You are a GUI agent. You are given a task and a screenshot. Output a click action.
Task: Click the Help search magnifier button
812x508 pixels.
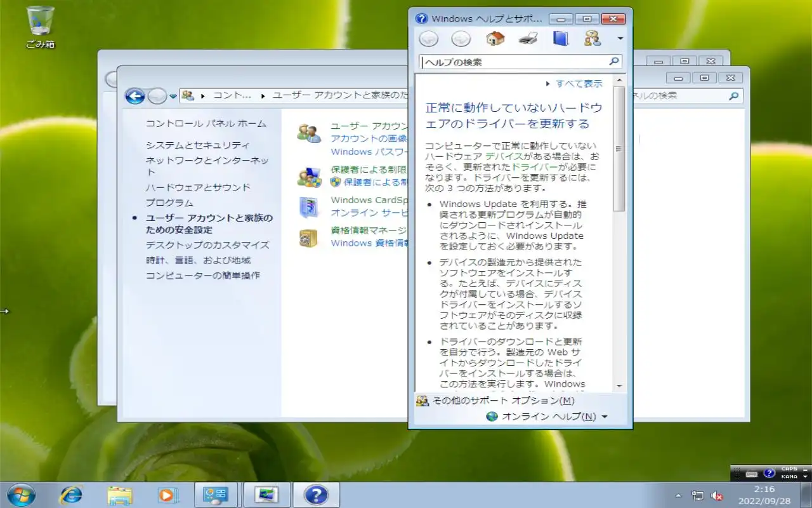click(x=613, y=62)
